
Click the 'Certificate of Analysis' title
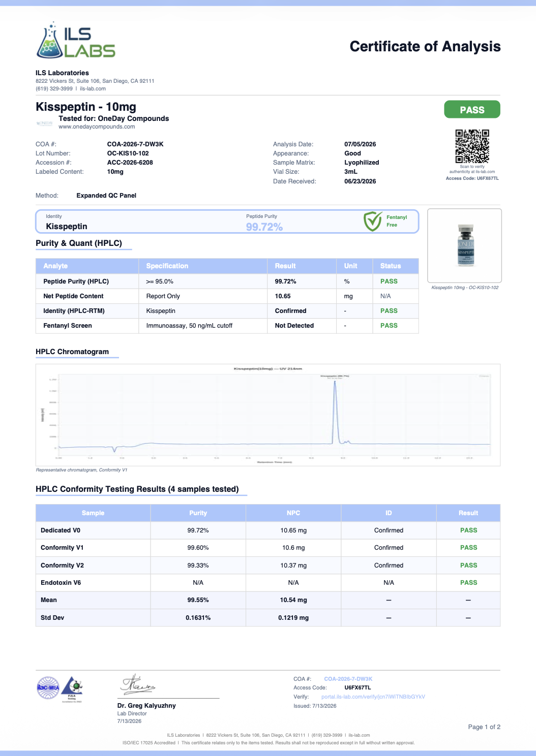425,46
